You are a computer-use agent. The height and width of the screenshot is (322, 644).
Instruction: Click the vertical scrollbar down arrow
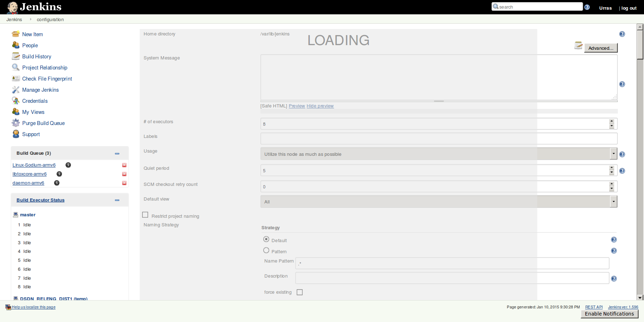click(x=640, y=297)
